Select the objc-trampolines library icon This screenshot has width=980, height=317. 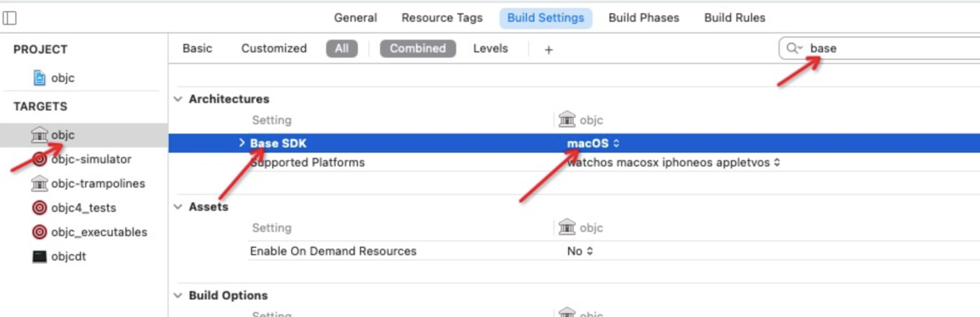pos(39,183)
